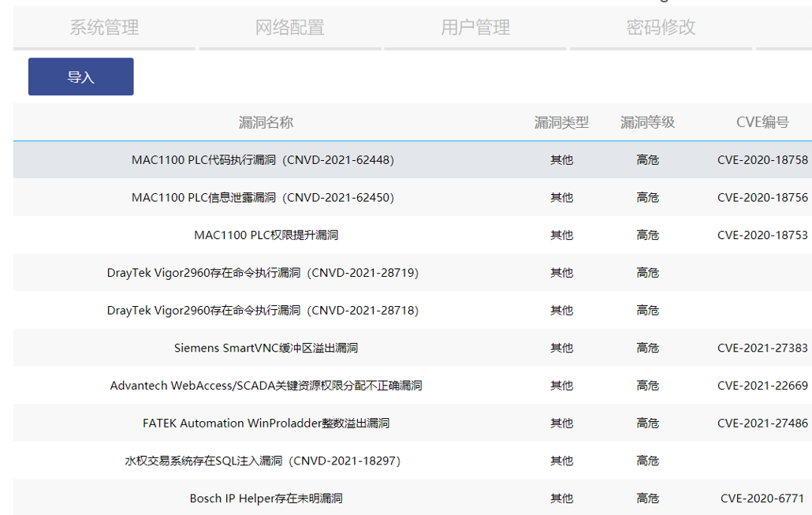Click CVE-2020-18753 cell

coord(762,235)
